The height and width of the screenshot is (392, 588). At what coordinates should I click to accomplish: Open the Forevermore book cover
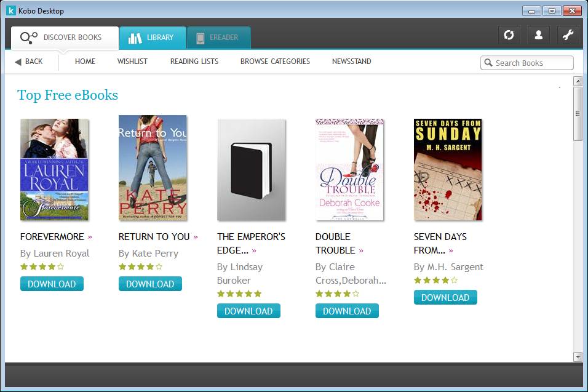(54, 170)
